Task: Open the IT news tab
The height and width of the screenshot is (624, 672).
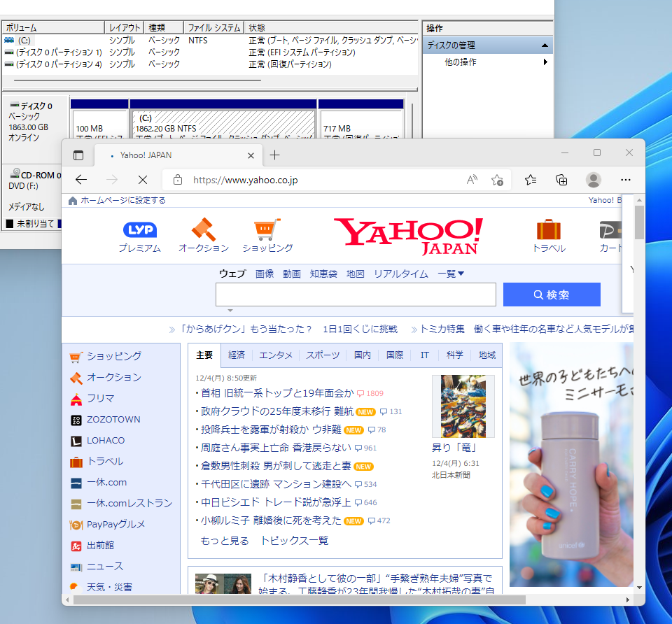Action: 425,355
